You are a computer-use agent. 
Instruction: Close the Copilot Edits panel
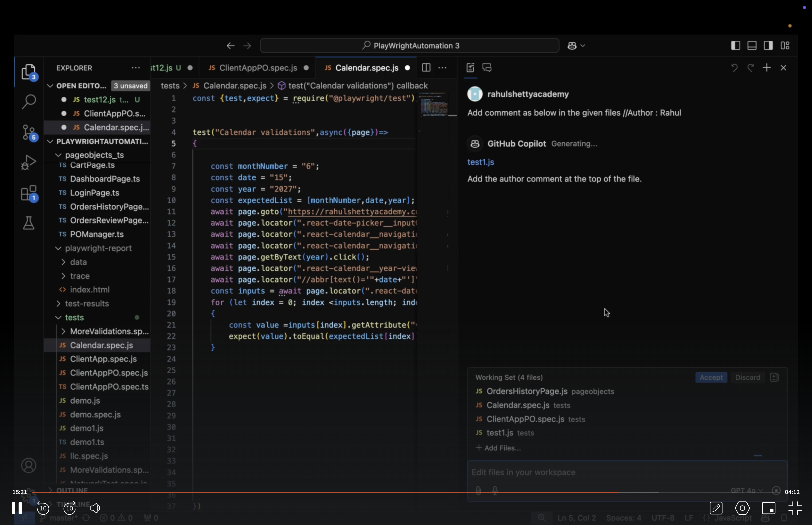click(783, 68)
